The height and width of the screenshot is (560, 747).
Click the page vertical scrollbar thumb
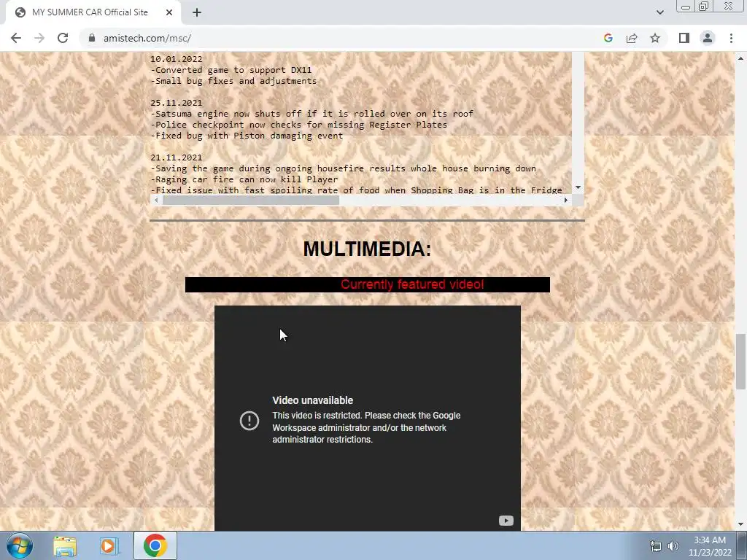(740, 362)
